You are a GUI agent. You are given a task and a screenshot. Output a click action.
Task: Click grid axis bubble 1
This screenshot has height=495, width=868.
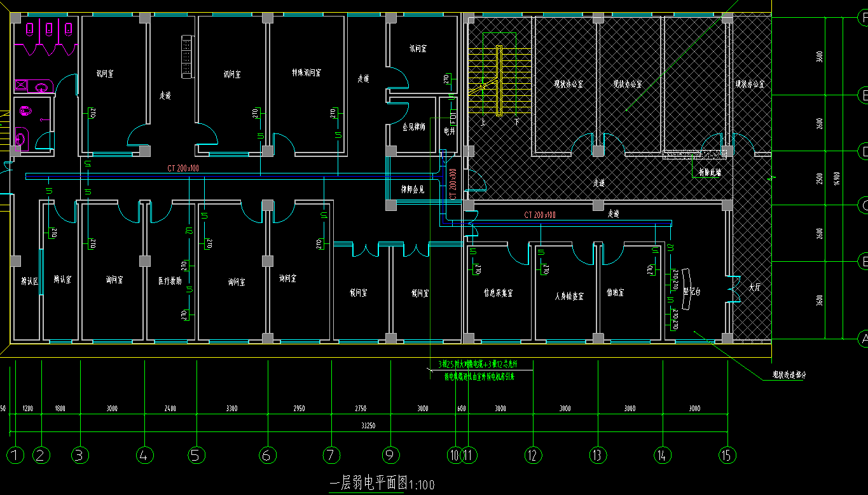(15, 455)
